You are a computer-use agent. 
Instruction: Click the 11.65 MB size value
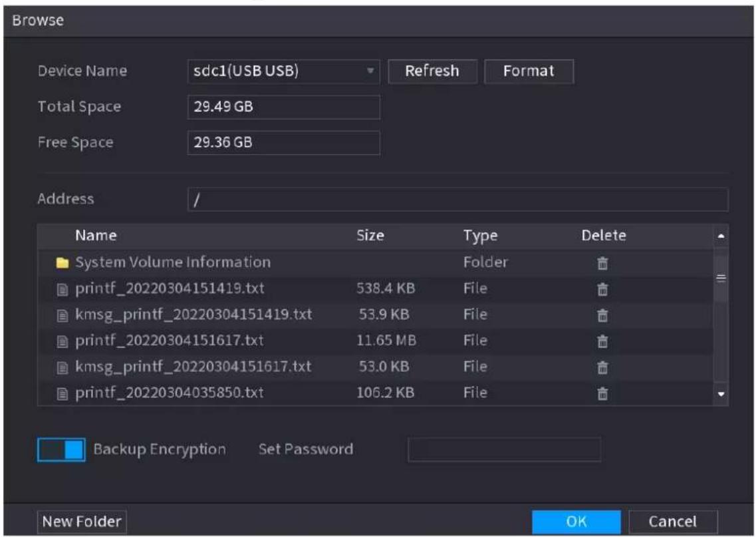386,341
